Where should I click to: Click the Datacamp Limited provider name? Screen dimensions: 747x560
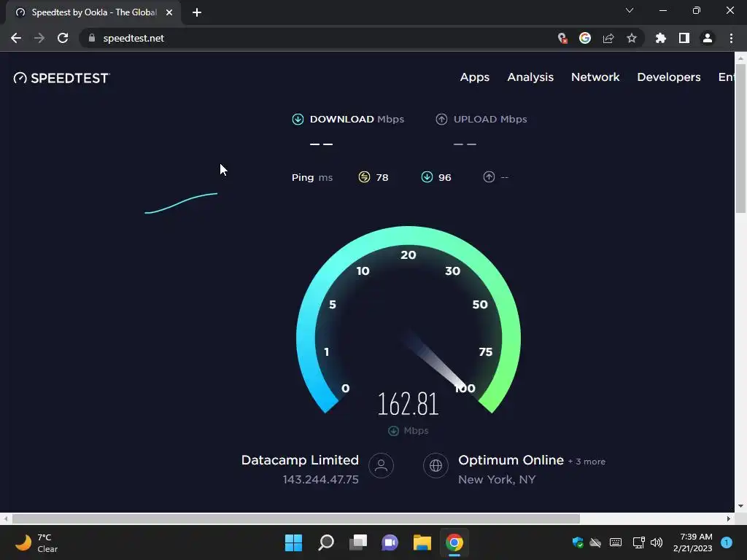point(300,460)
